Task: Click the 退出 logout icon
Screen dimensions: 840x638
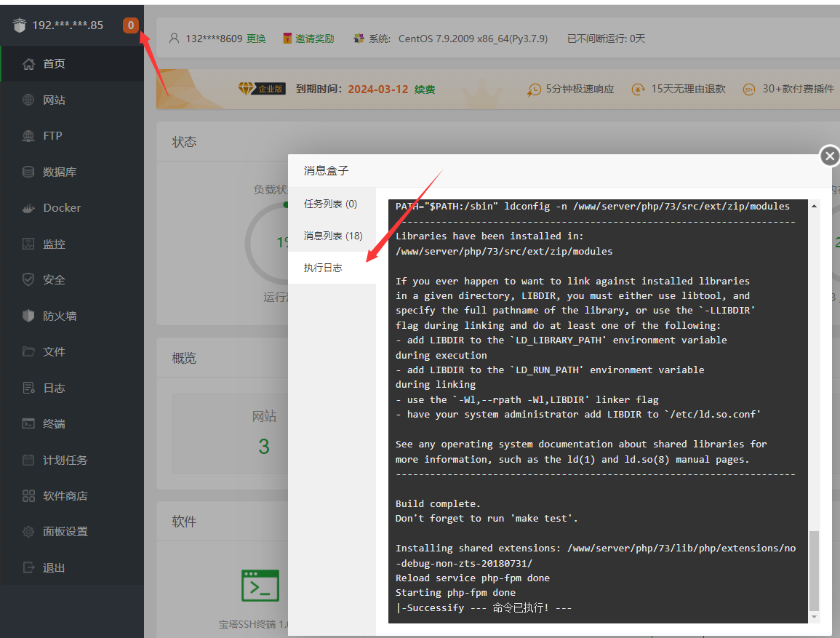Action: 28,567
